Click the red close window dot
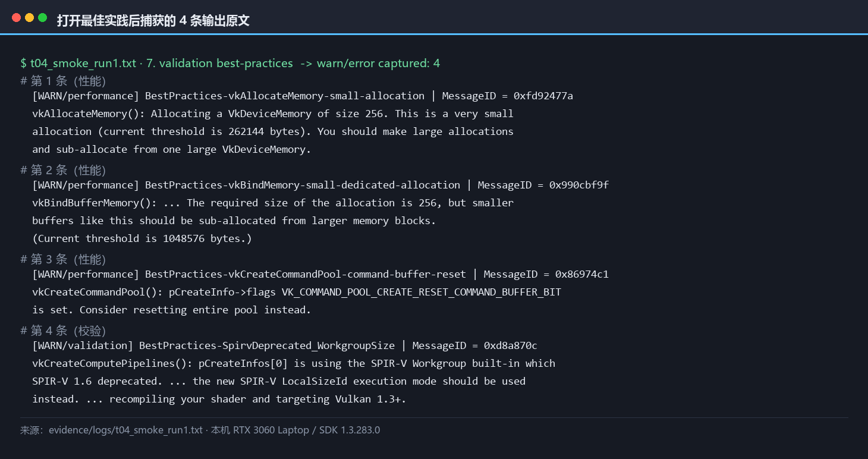 16,18
